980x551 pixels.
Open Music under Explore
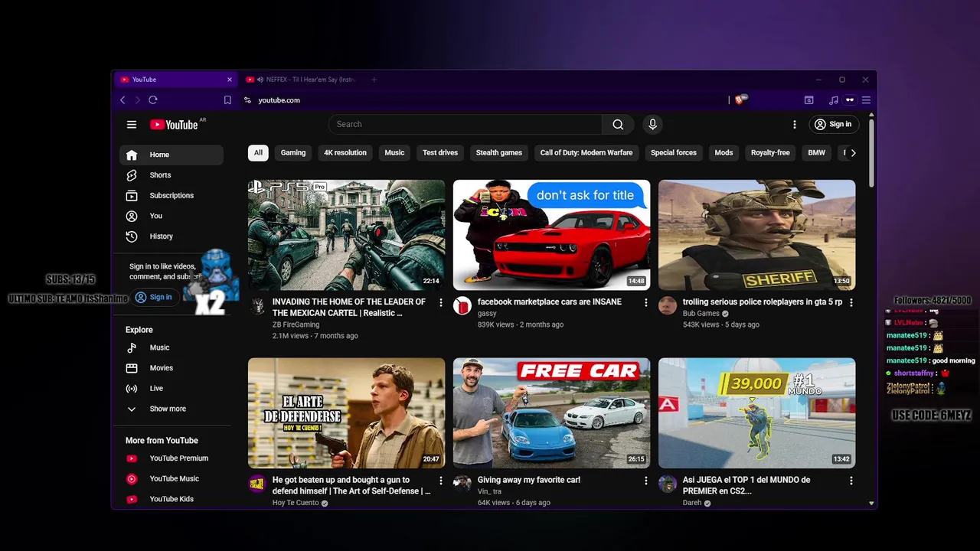tap(171, 347)
